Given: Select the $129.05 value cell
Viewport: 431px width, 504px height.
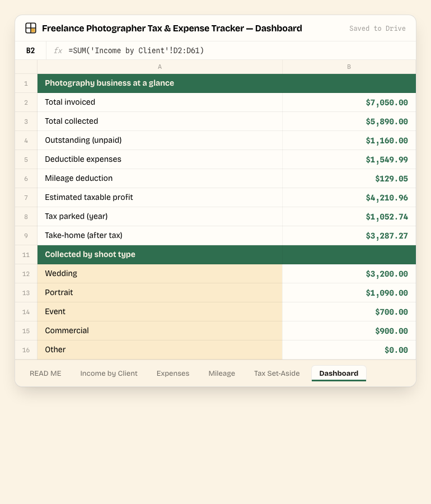Looking at the screenshot, I should 349,179.
